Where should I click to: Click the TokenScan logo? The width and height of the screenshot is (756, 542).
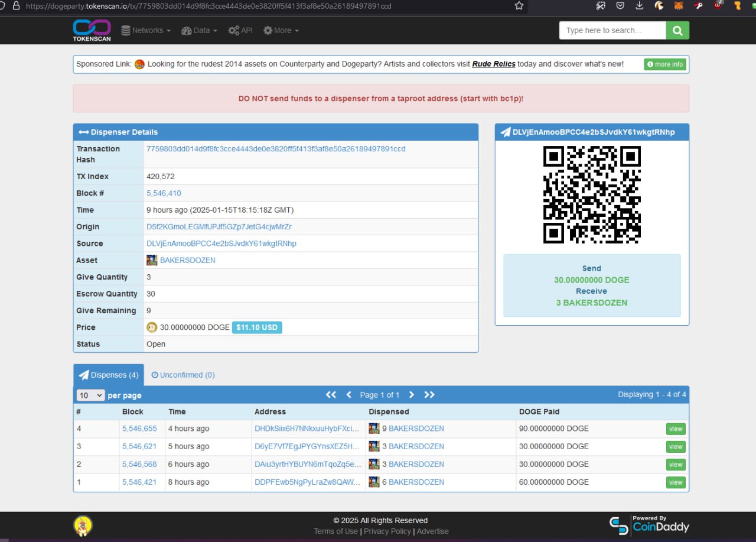[92, 30]
